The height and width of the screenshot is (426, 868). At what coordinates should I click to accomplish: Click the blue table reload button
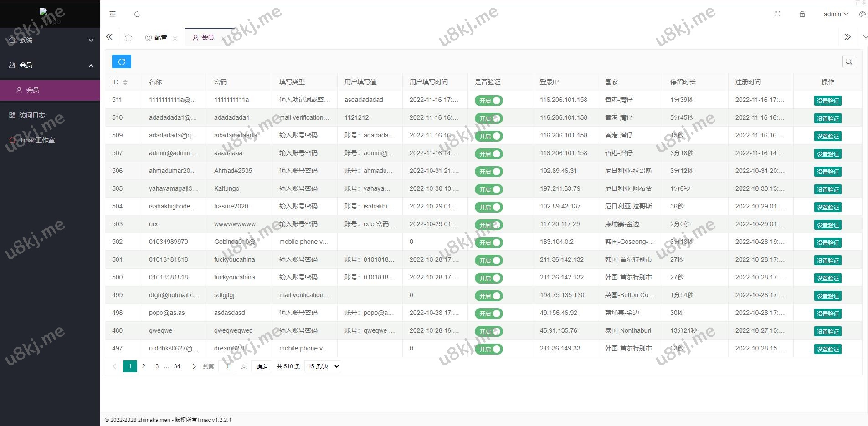[122, 61]
